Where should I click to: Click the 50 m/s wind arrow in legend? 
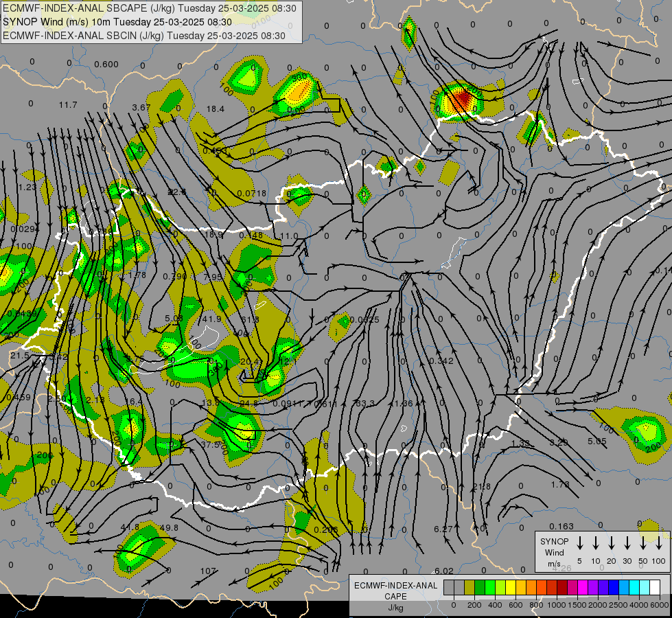[x=643, y=543]
